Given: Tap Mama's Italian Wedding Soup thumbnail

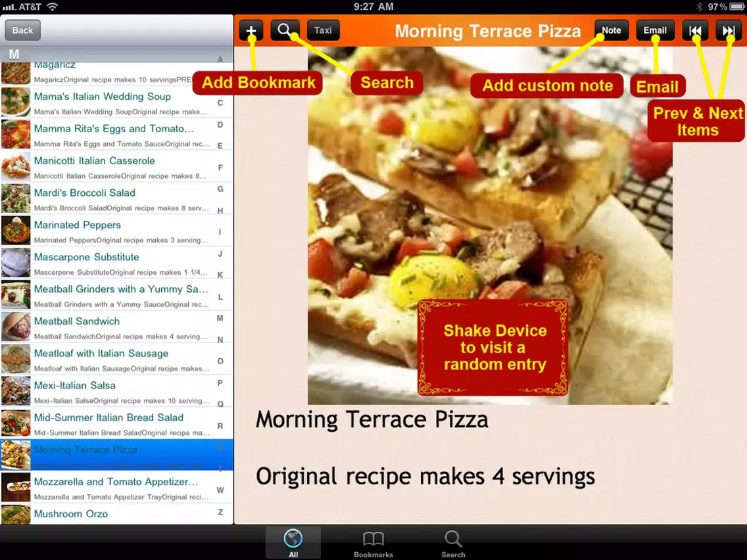Looking at the screenshot, I should pyautogui.click(x=16, y=103).
